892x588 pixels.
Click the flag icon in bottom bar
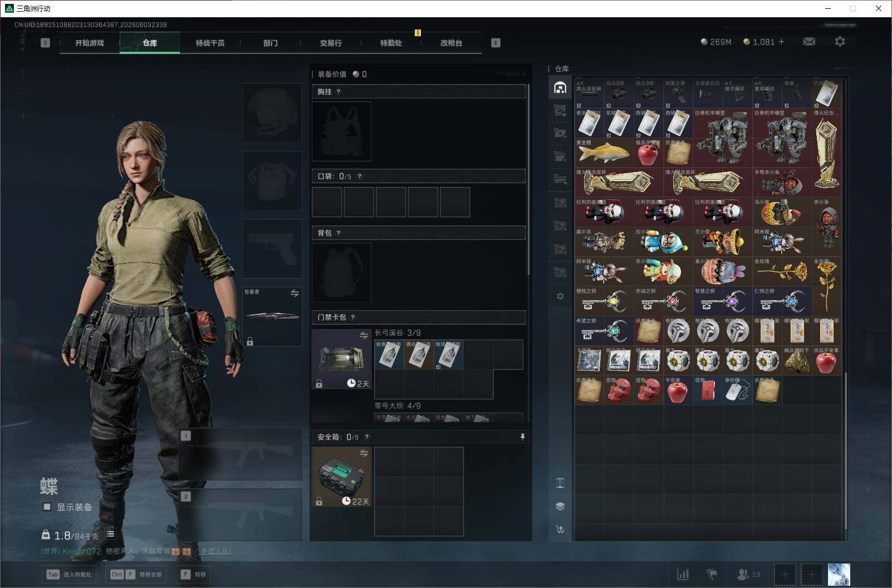(712, 574)
